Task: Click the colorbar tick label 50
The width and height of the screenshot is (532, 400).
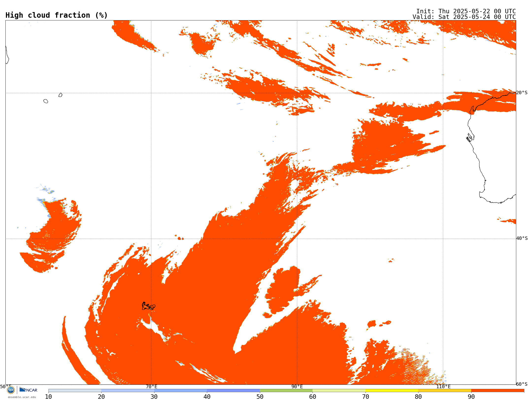Action: 260,397
